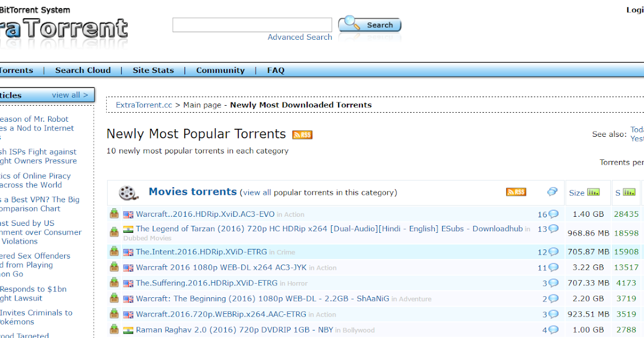This screenshot has height=338, width=644.
Task: Click the download icon beside Warcraft..2016.HDRip.XviD.AC3-EVO
Action: [114, 213]
